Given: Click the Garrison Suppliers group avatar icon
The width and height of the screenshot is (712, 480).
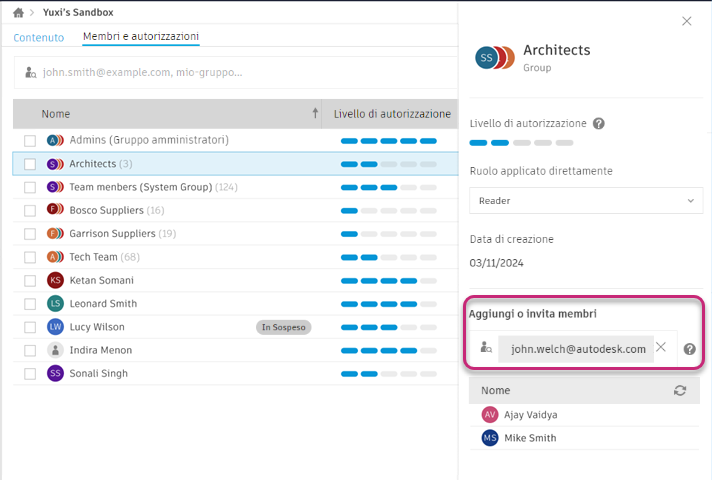Looking at the screenshot, I should (x=55, y=234).
